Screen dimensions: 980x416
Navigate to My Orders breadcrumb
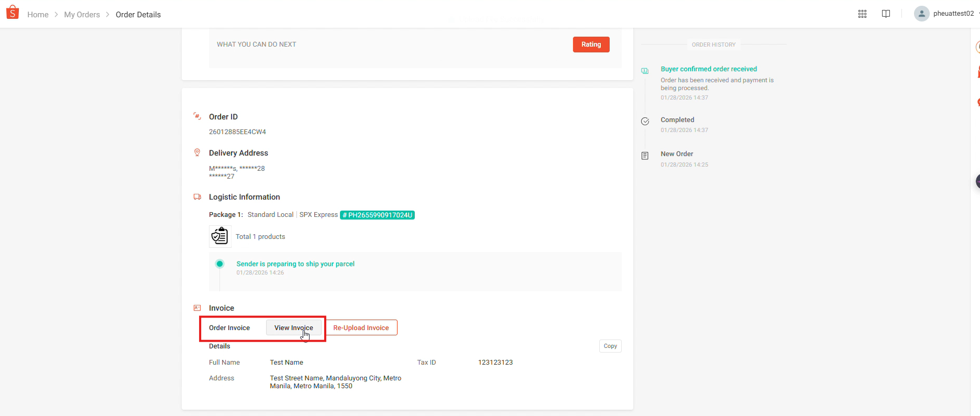point(82,15)
